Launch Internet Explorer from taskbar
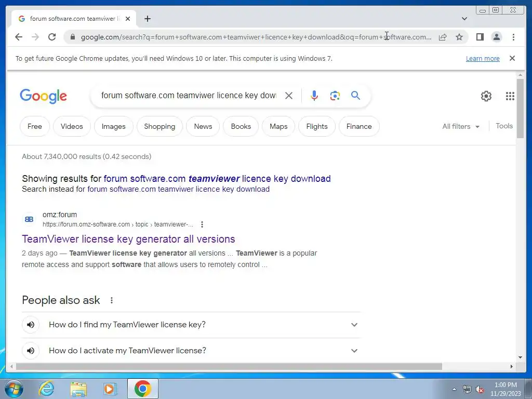The height and width of the screenshot is (399, 532). [x=46, y=389]
